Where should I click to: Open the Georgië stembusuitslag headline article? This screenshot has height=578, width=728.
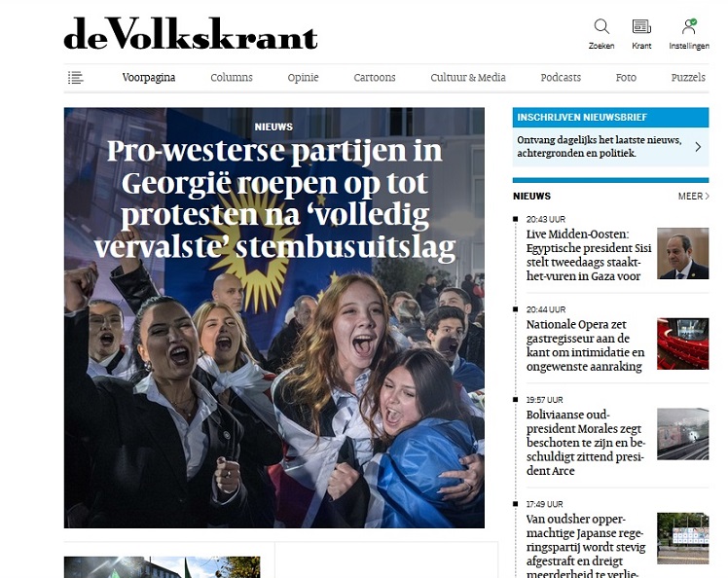click(x=274, y=199)
